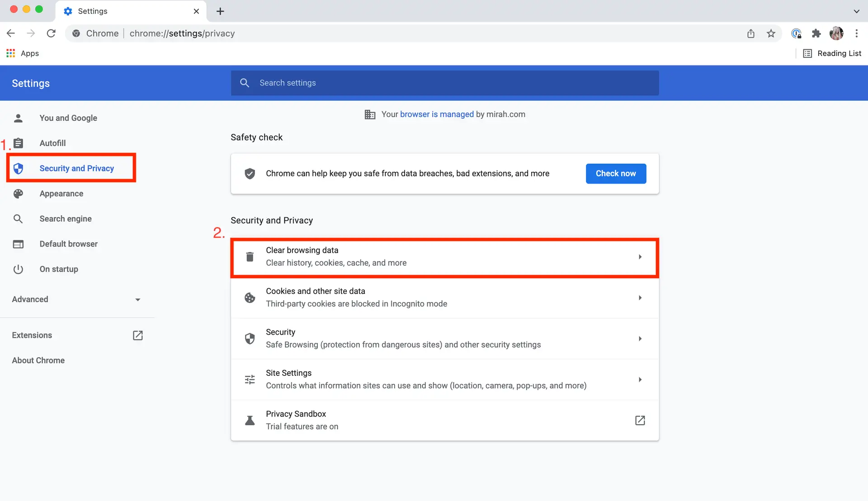Viewport: 868px width, 501px height.
Task: Click the Default browser icon in sidebar
Action: pos(19,244)
